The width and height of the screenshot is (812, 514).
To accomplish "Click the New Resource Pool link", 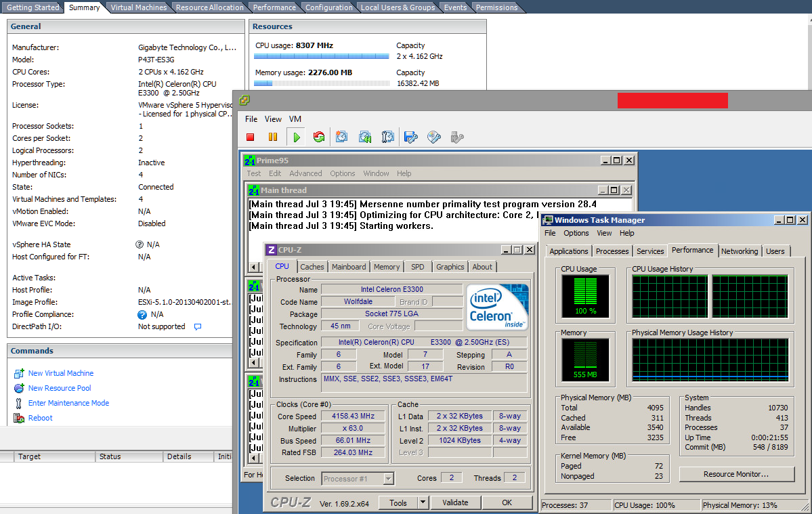I will [60, 388].
